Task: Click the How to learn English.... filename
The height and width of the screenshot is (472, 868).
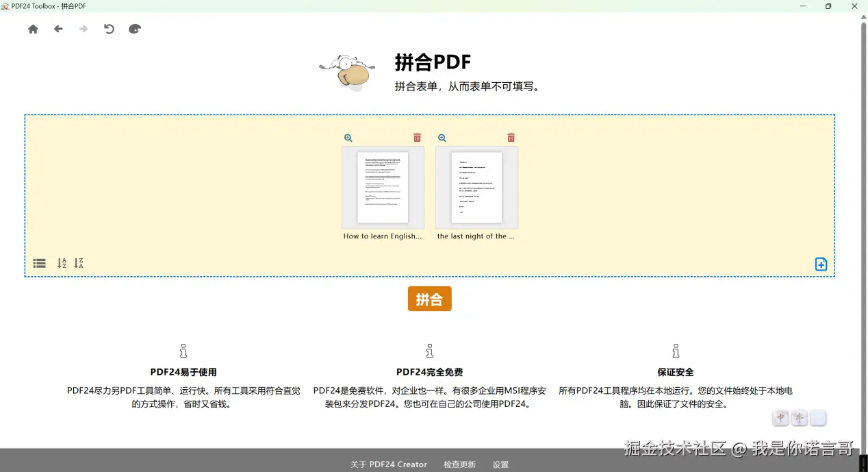Action: (x=383, y=236)
